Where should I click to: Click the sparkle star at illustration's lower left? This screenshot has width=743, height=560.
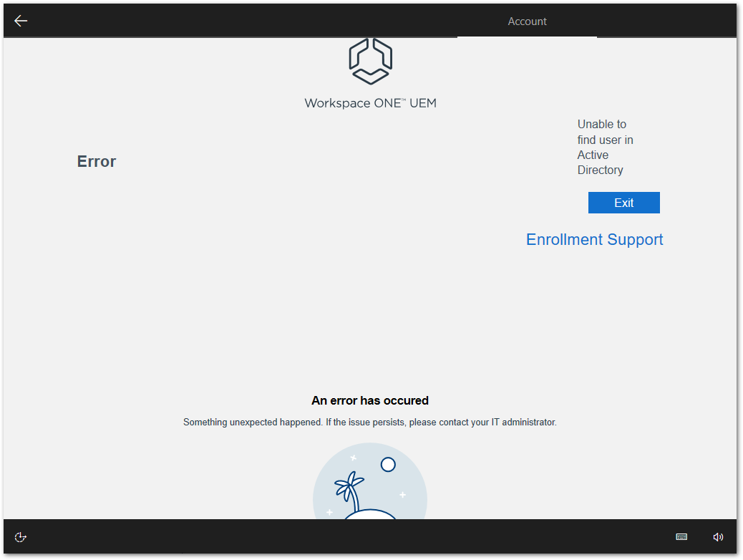[329, 512]
